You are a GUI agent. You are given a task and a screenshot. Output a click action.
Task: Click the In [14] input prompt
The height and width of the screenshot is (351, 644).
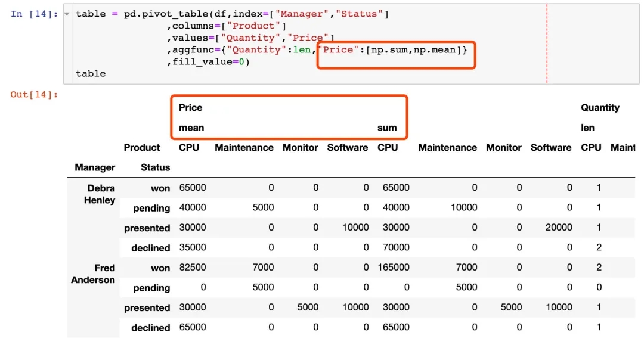point(33,14)
